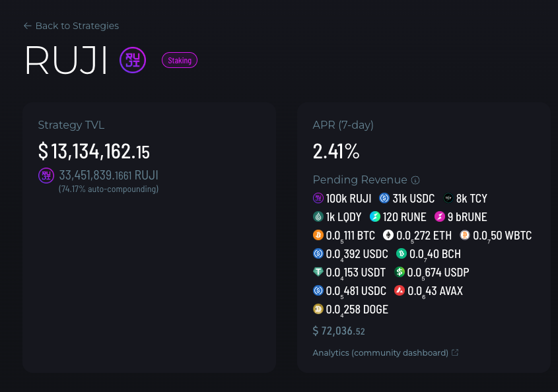Image resolution: width=558 pixels, height=392 pixels.
Task: Click the 258 DOGE amount text
Action: point(357,310)
